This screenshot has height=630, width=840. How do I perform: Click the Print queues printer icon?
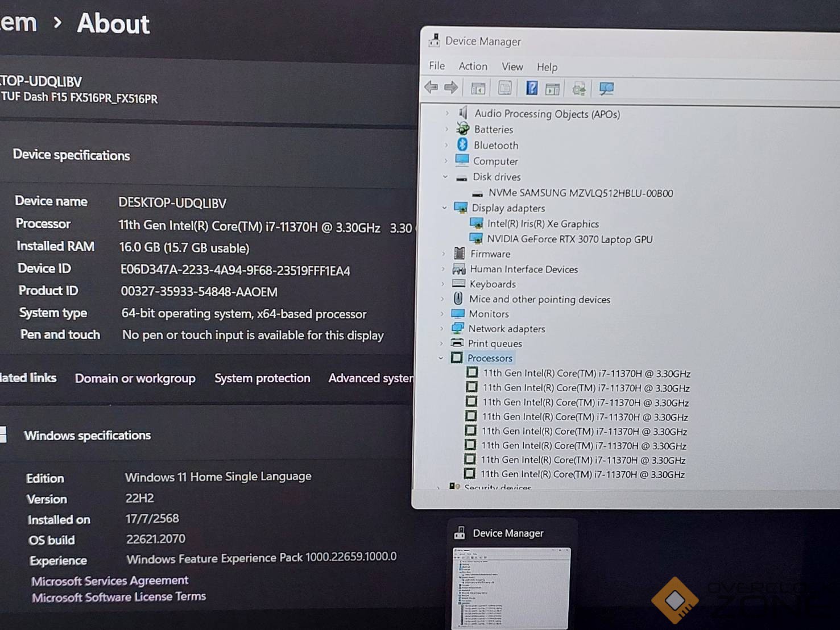(457, 342)
